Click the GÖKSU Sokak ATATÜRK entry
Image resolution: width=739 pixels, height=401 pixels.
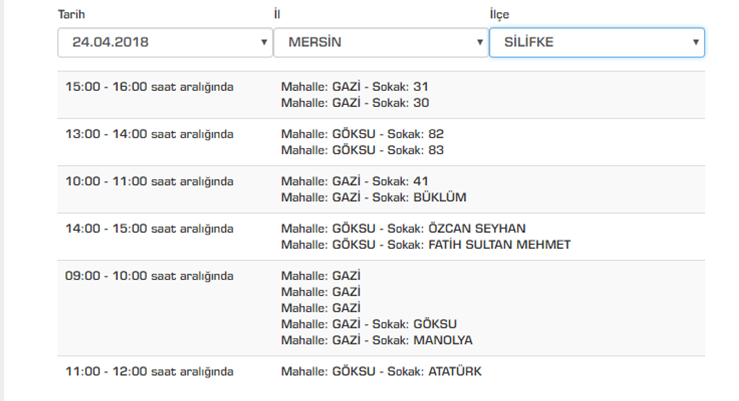(x=381, y=371)
